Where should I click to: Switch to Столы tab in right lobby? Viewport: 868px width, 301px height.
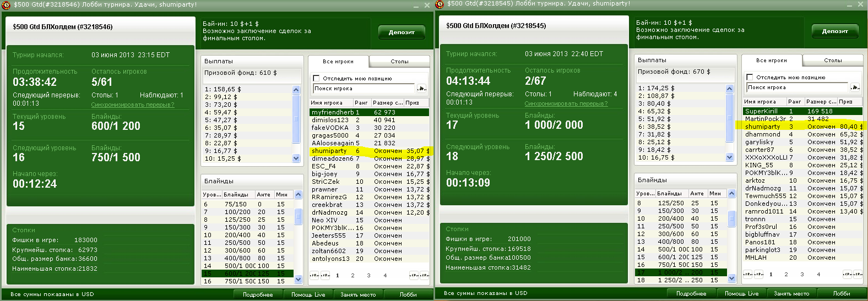point(833,61)
